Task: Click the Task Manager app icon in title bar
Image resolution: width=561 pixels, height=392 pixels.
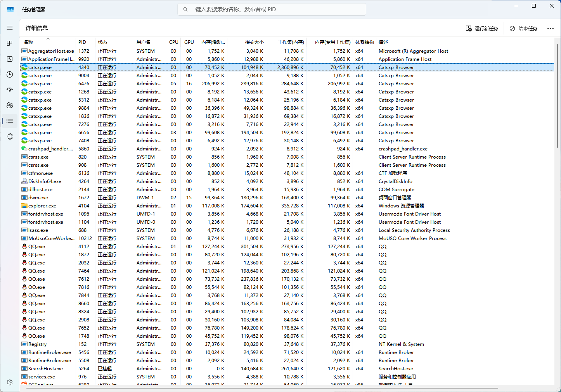Action: pos(10,9)
